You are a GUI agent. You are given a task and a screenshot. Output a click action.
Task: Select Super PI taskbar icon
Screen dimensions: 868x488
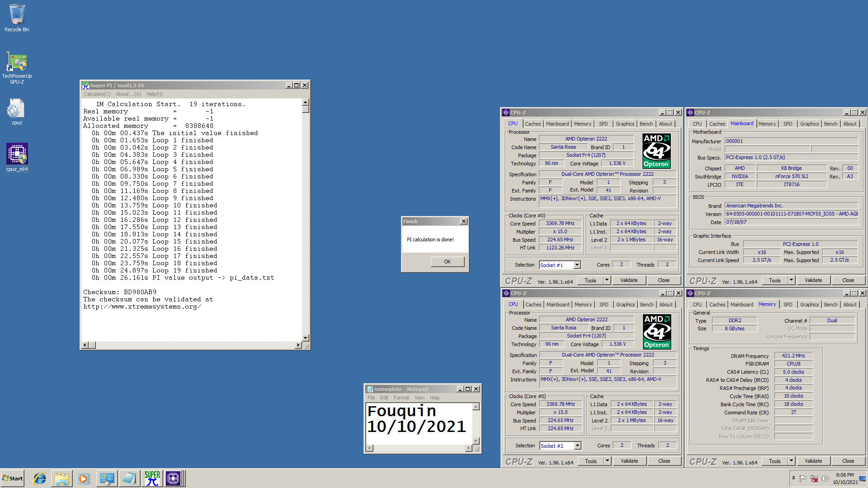[x=152, y=479]
